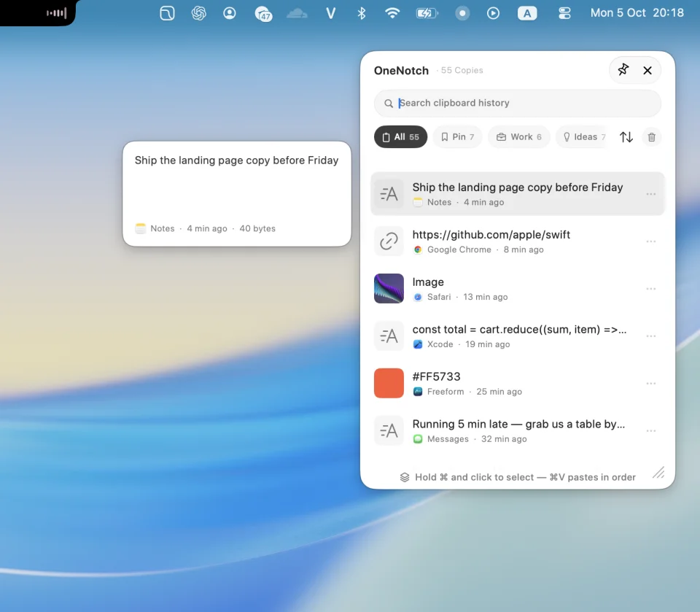Open the battery status menu bar icon

[427, 13]
